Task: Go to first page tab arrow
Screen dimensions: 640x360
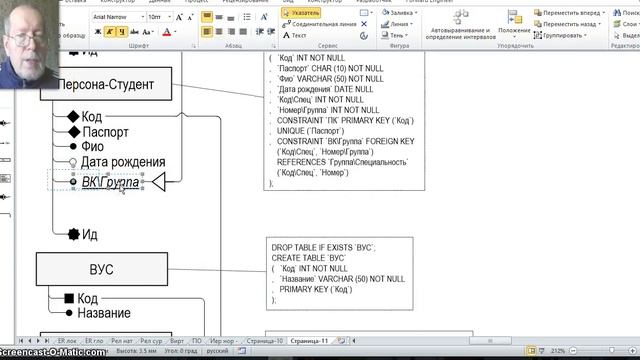Action: [21, 340]
